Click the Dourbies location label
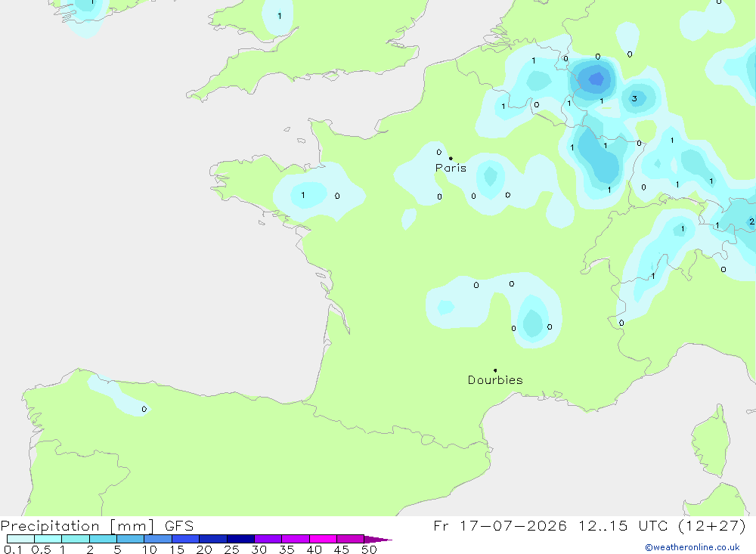This screenshot has width=756, height=554. tap(495, 380)
